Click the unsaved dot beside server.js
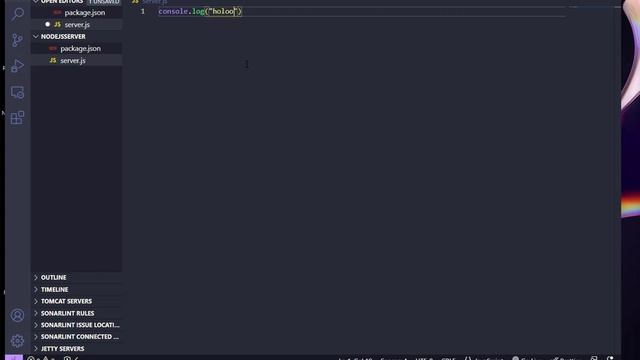Image resolution: width=640 pixels, height=360 pixels. (47, 24)
